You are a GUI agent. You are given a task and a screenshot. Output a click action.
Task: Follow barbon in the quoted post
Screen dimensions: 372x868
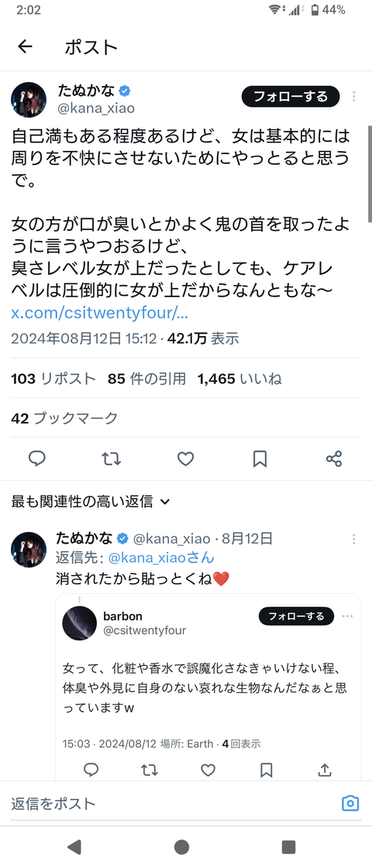tap(297, 616)
